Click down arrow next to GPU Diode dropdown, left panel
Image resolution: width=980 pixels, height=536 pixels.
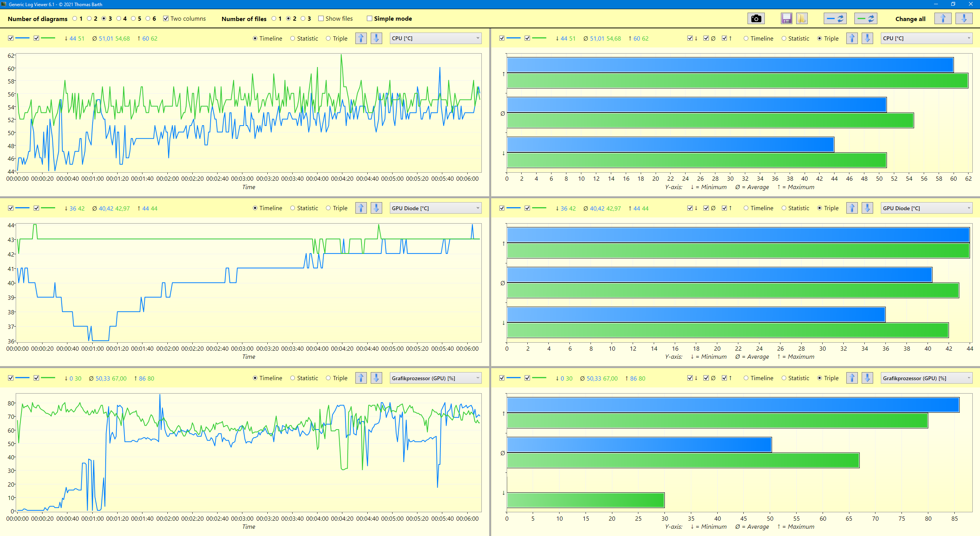point(376,208)
